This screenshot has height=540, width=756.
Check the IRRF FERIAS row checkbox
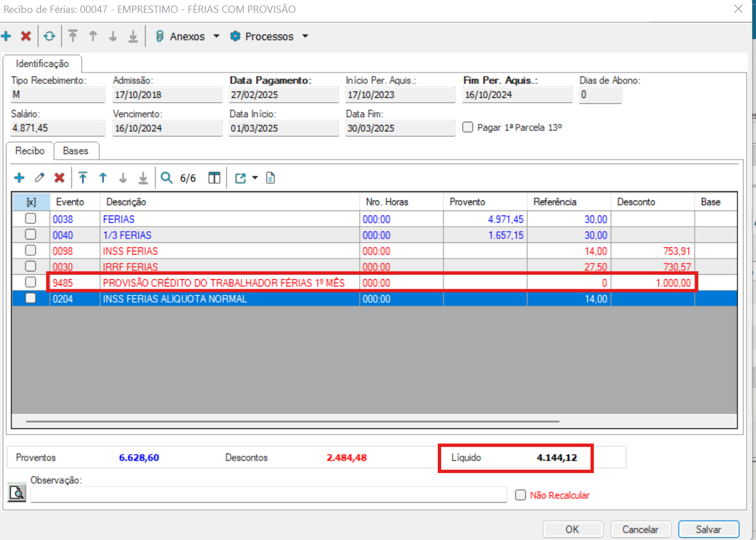[31, 266]
